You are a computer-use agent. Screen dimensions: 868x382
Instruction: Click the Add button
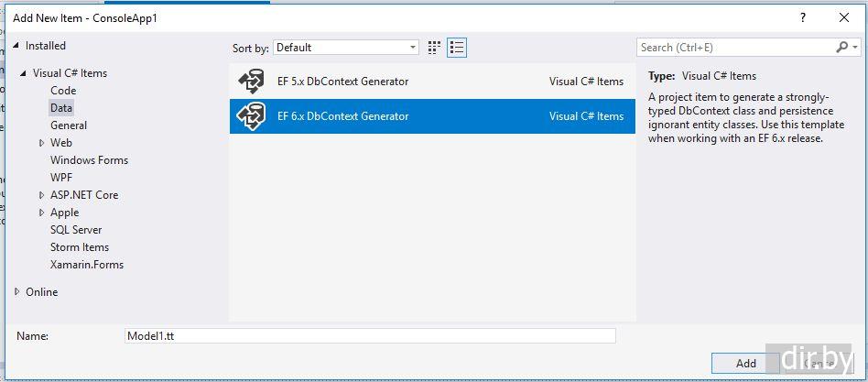pyautogui.click(x=745, y=364)
